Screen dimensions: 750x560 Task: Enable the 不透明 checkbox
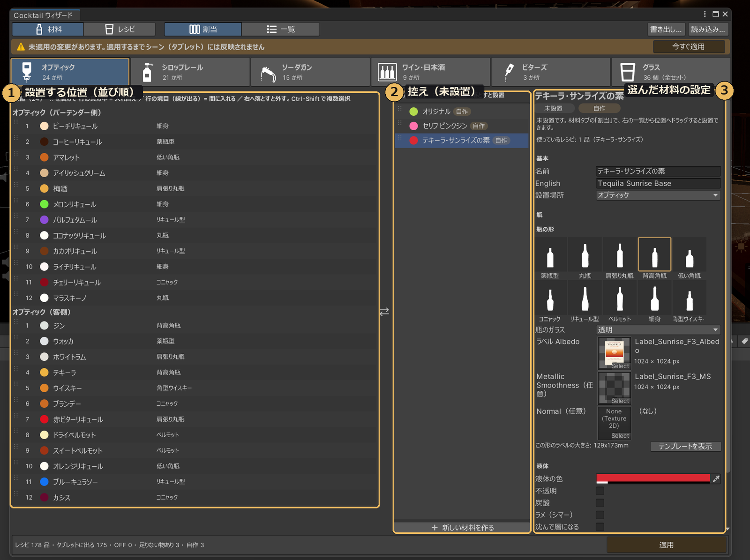point(600,491)
